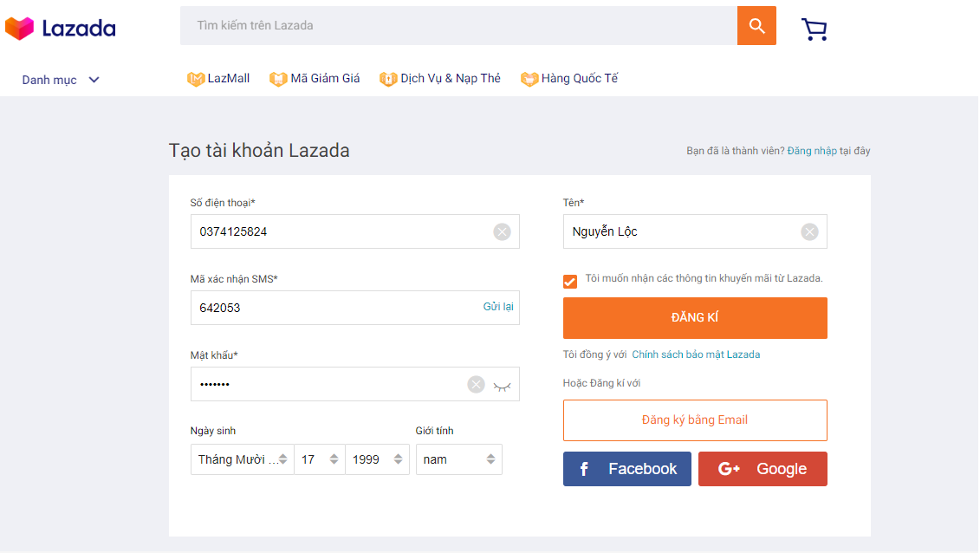Open the birth year dropdown showing 1999
980x553 pixels.
377,460
